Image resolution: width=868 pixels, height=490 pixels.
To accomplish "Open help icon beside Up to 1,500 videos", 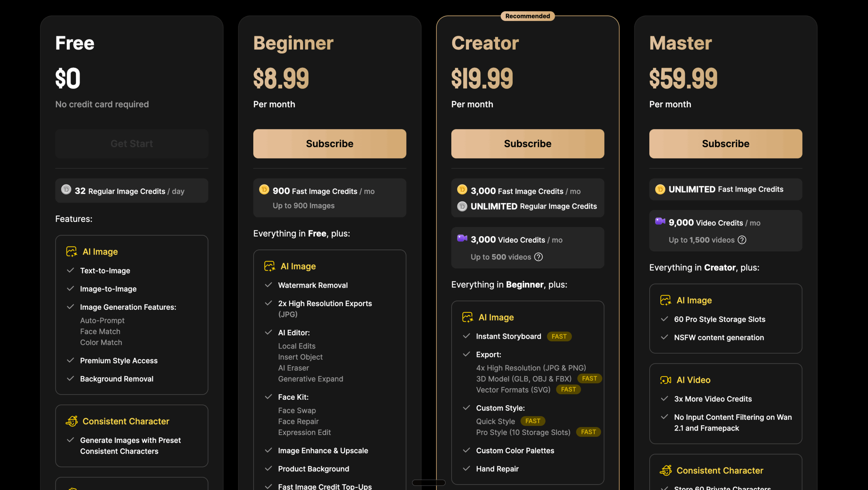I will 742,240.
